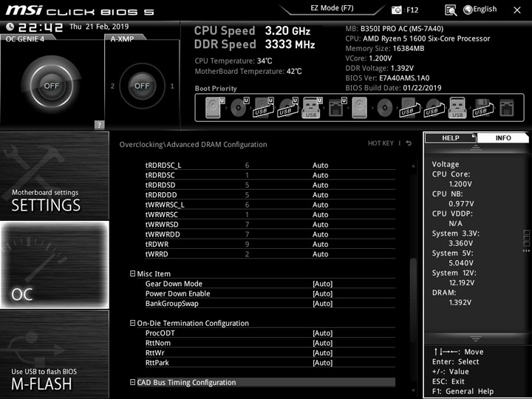Expand the CAD Bus Timing Configuration section

pyautogui.click(x=133, y=382)
